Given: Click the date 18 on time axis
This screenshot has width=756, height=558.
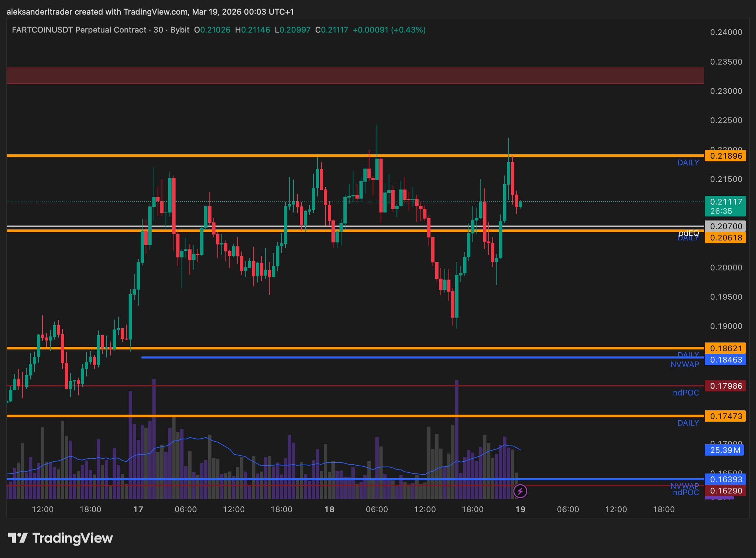Looking at the screenshot, I should [x=329, y=510].
